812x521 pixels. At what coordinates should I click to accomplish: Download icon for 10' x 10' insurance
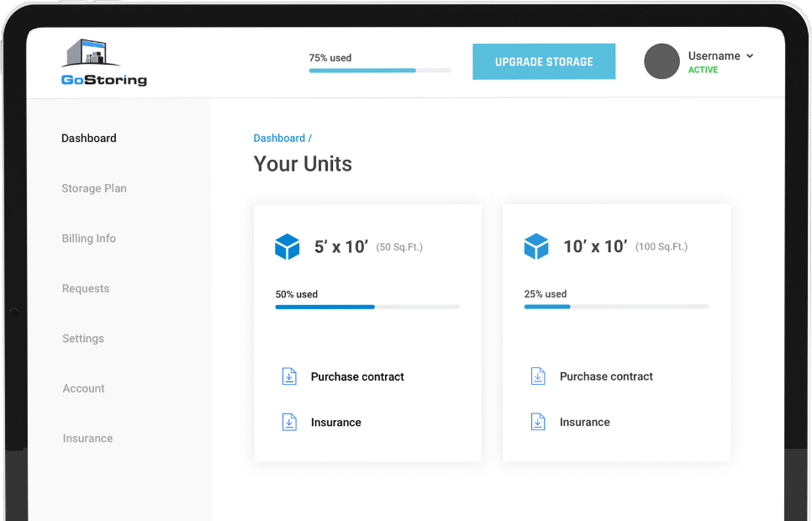coord(538,422)
